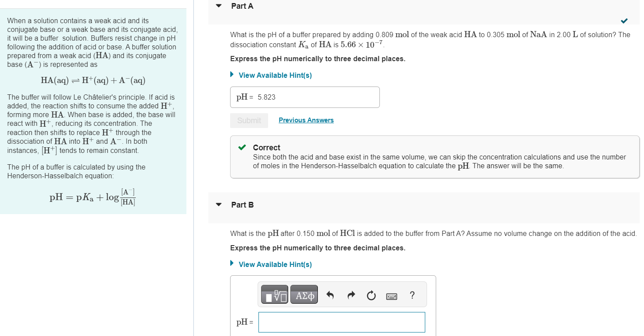644x336 pixels.
Task: Click the Correct feedback message box
Action: tap(435, 157)
